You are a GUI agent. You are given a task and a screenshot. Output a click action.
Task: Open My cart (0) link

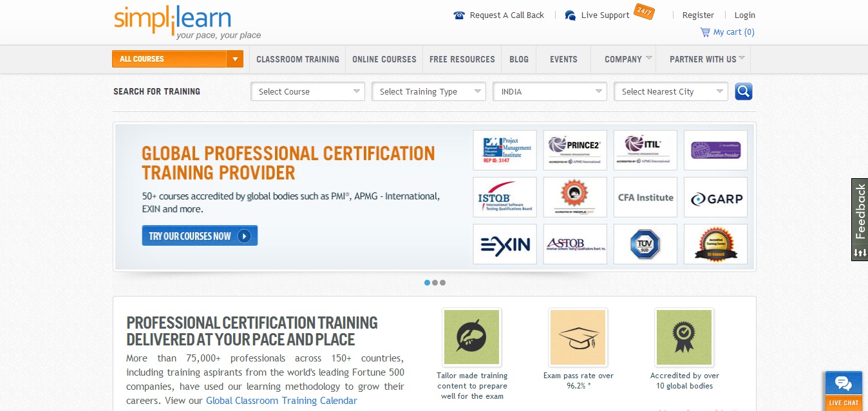[x=734, y=32]
